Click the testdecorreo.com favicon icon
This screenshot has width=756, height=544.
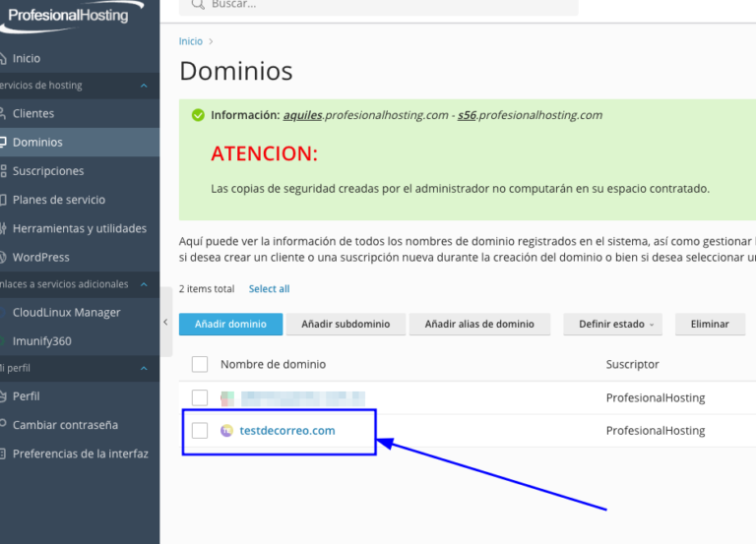pyautogui.click(x=226, y=430)
